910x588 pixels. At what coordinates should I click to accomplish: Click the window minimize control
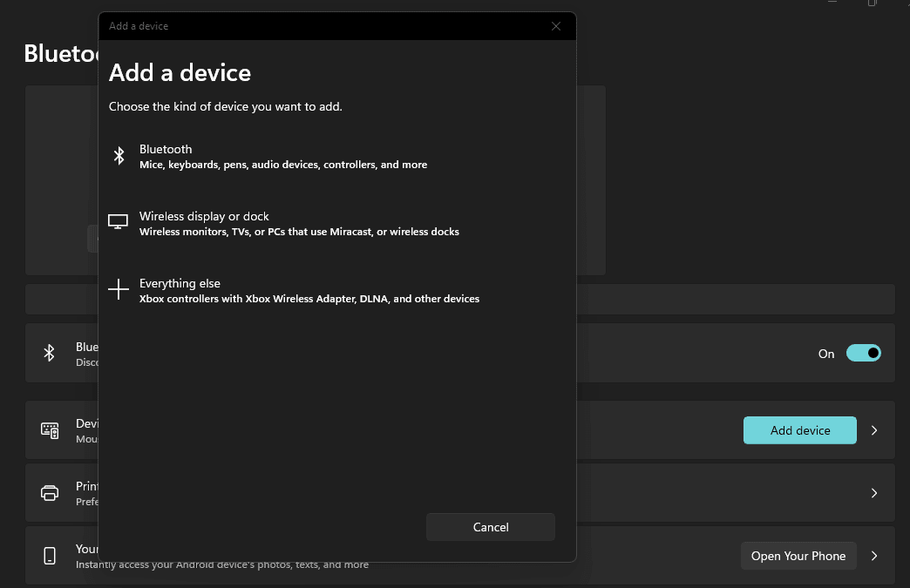click(x=834, y=3)
